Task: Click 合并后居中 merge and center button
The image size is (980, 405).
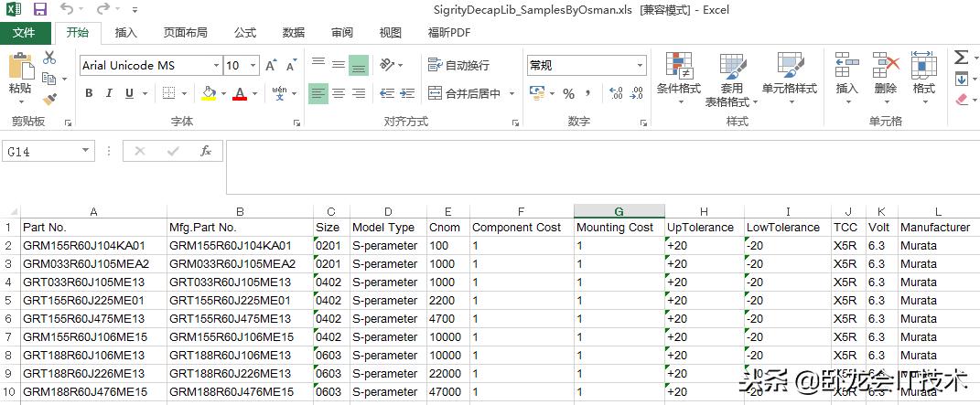Action: tap(464, 94)
